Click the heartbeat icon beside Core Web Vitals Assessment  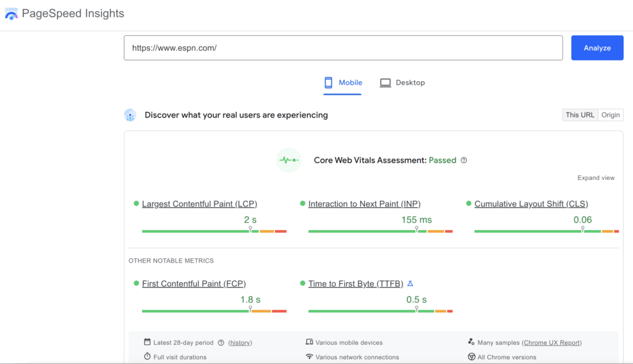point(288,160)
